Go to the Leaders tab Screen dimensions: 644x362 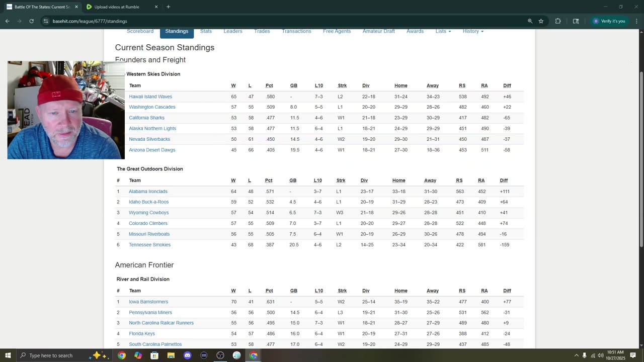(233, 31)
